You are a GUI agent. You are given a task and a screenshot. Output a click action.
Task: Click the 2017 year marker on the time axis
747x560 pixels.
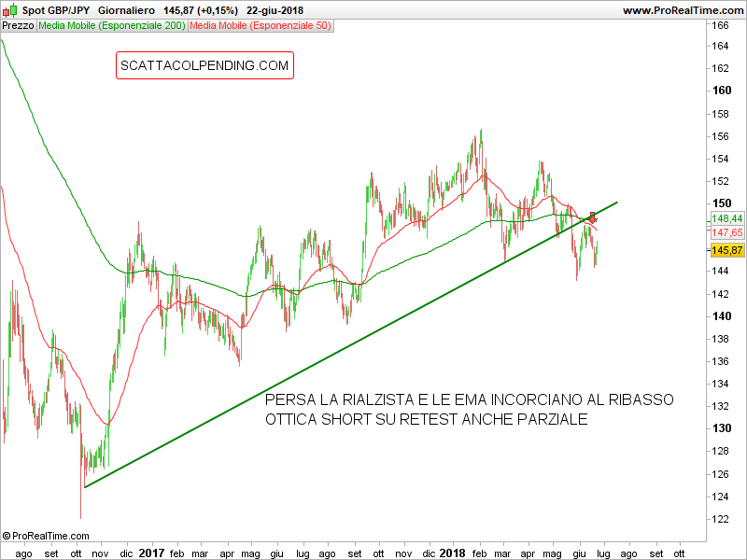151,553
